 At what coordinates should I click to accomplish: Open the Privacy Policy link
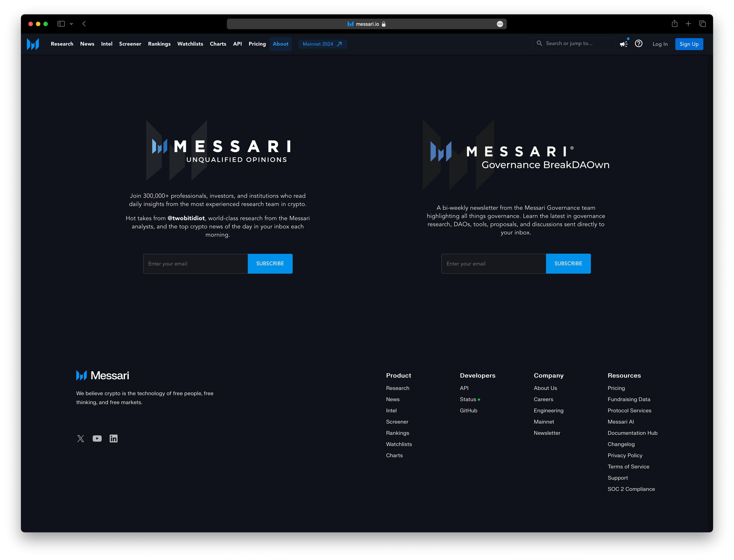[x=625, y=456]
